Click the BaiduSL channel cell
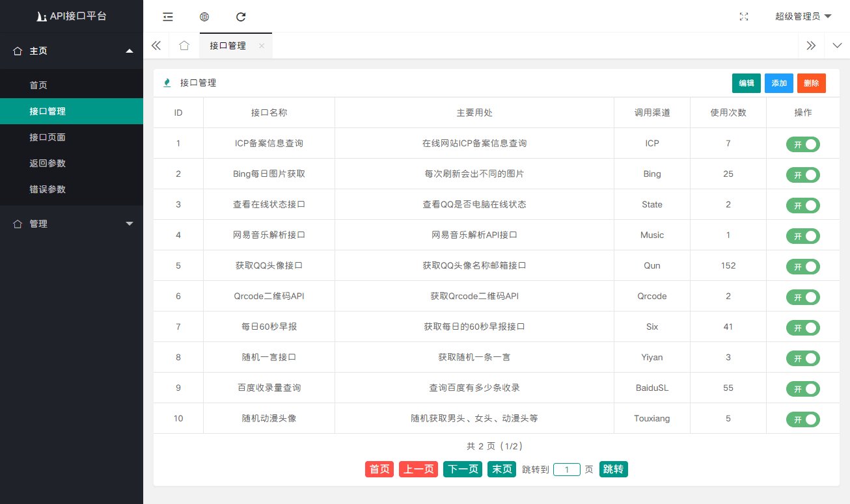Viewport: 850px width, 504px height. (x=652, y=388)
